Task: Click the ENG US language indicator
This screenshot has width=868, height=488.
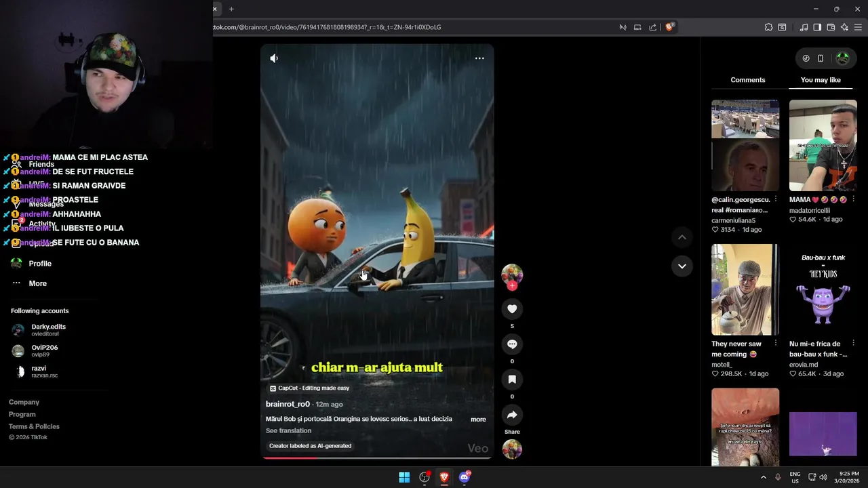Action: [795, 477]
